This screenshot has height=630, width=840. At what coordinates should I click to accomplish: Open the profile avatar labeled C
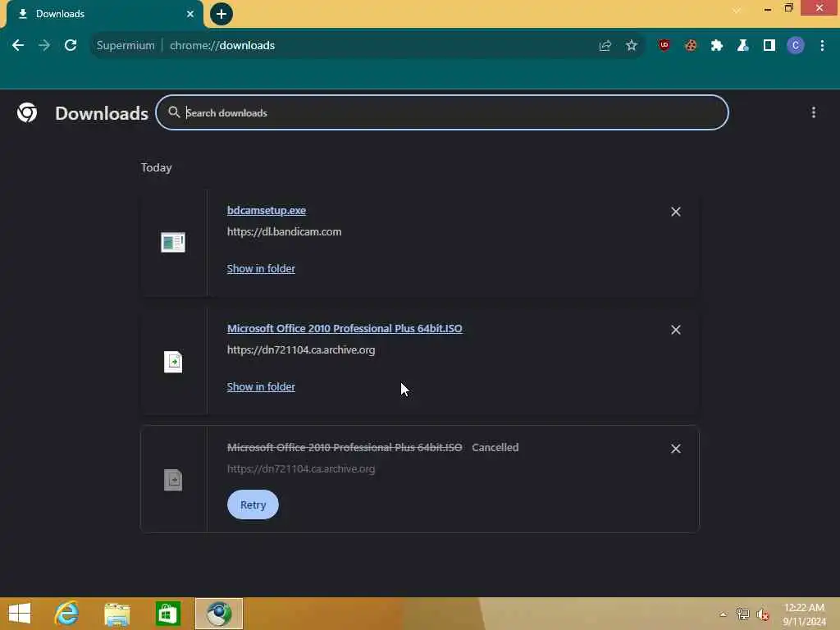(x=796, y=46)
